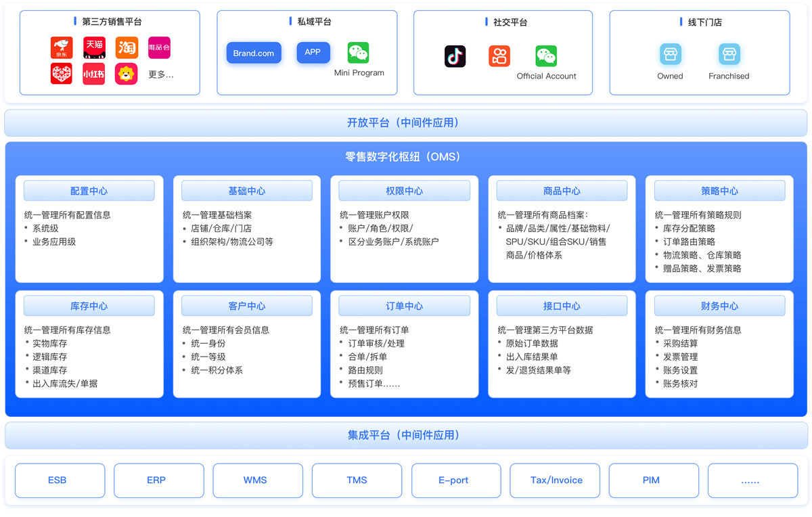The image size is (812, 517).
Task: Select the 商品中心 header
Action: pyautogui.click(x=562, y=191)
